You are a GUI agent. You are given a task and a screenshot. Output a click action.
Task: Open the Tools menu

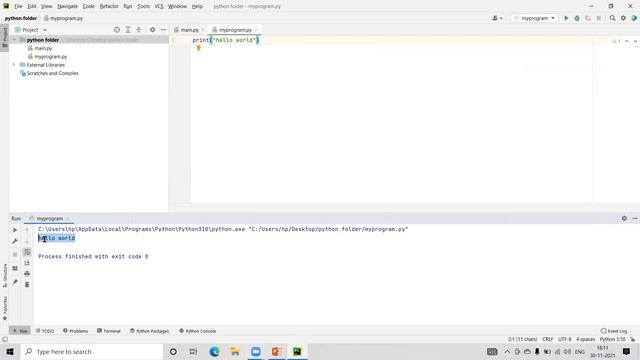[143, 7]
